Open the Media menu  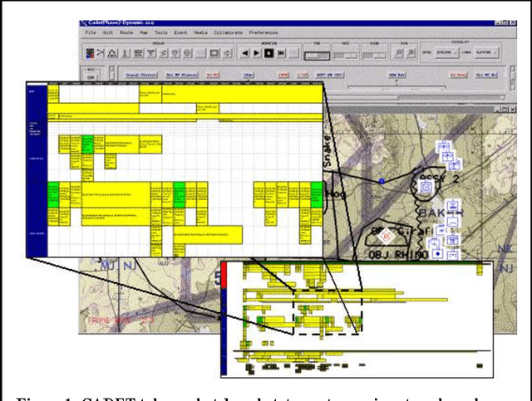click(200, 32)
